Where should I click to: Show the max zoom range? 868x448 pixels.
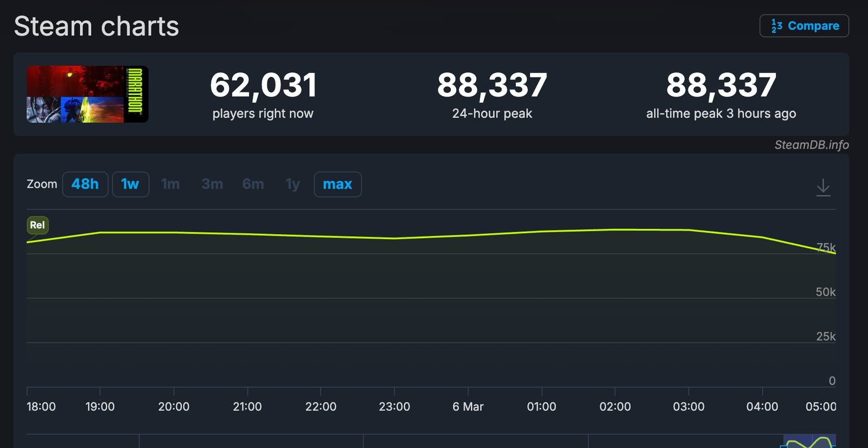pyautogui.click(x=337, y=184)
